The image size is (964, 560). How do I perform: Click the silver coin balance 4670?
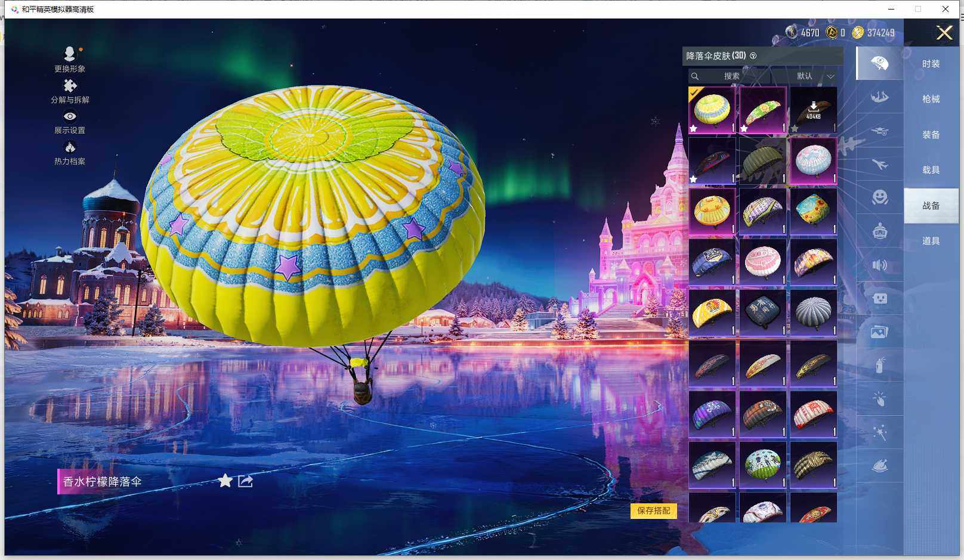tap(803, 32)
